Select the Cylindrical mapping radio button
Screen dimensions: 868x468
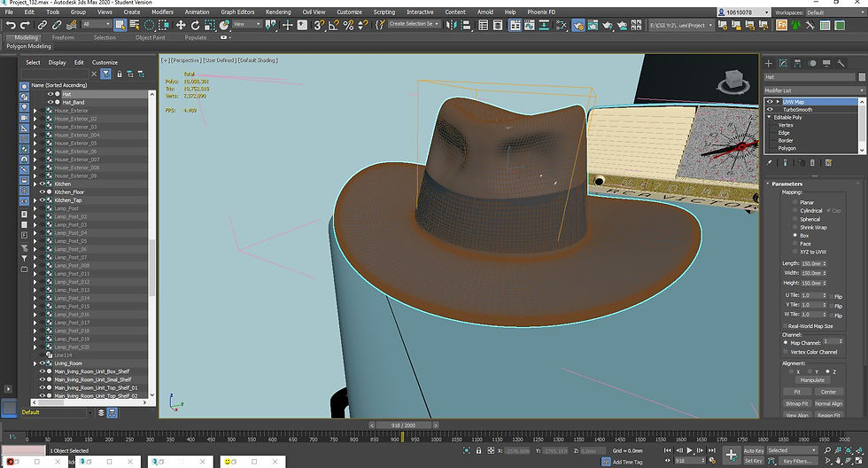click(795, 211)
